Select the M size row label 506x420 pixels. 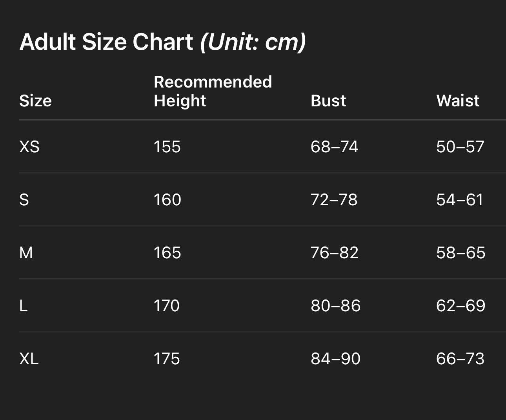[26, 253]
